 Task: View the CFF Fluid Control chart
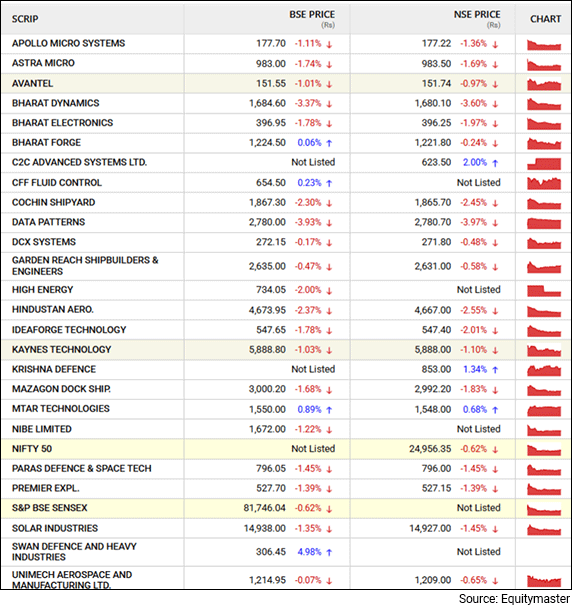(x=544, y=183)
